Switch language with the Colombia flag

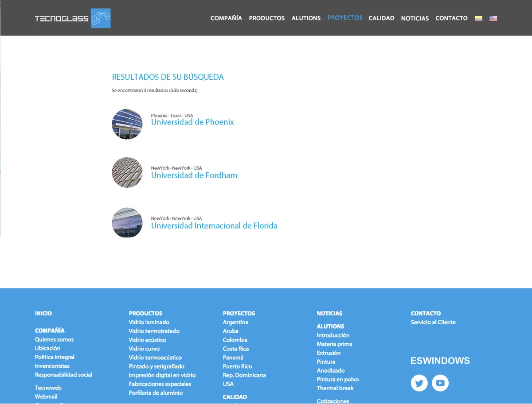(x=478, y=18)
